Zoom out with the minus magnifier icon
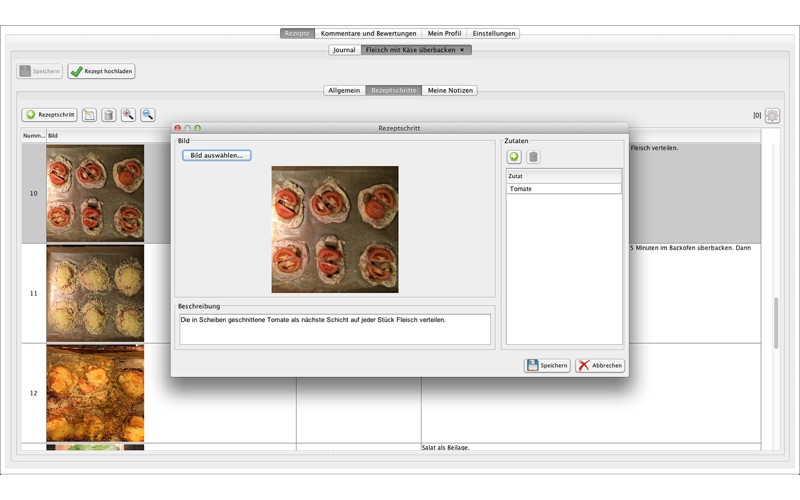 tap(147, 115)
